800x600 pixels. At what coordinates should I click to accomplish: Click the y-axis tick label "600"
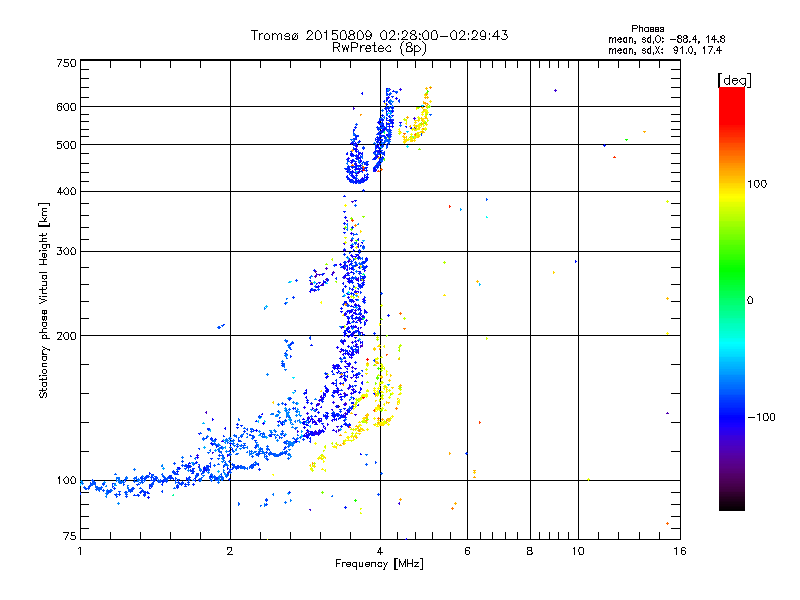(66, 107)
